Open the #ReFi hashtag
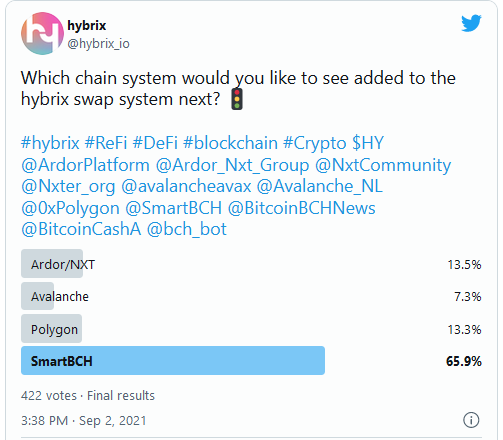Screen dimensions: 503x440 pyautogui.click(x=106, y=143)
